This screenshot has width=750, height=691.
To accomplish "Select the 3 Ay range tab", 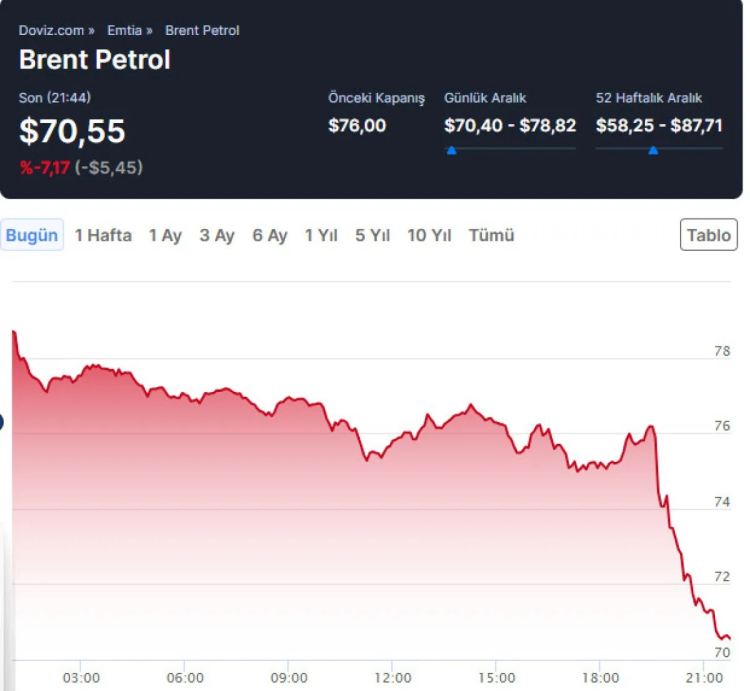I will point(216,235).
